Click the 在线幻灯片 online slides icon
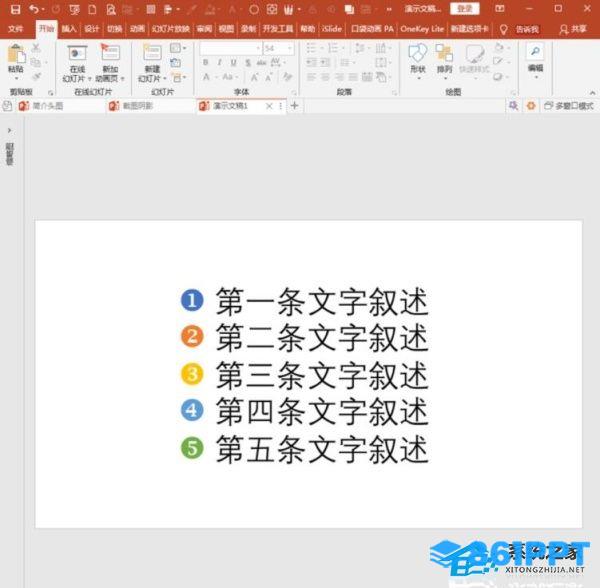 pyautogui.click(x=77, y=53)
